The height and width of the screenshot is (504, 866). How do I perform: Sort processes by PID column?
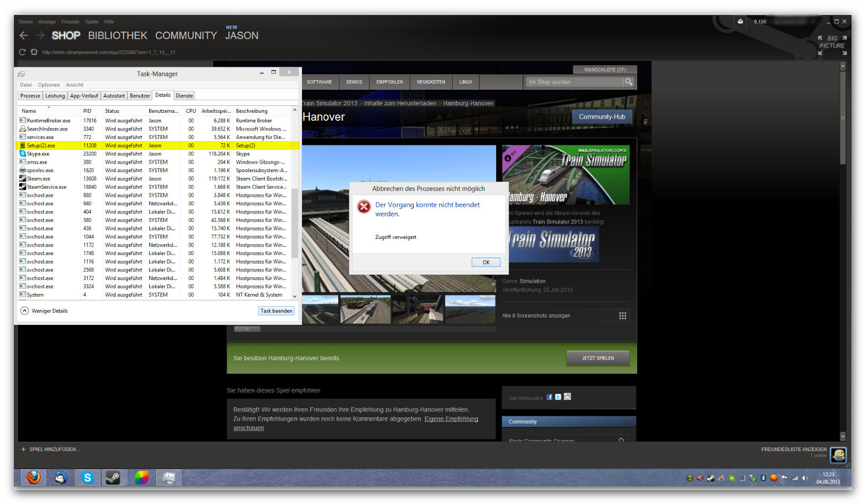coord(91,111)
